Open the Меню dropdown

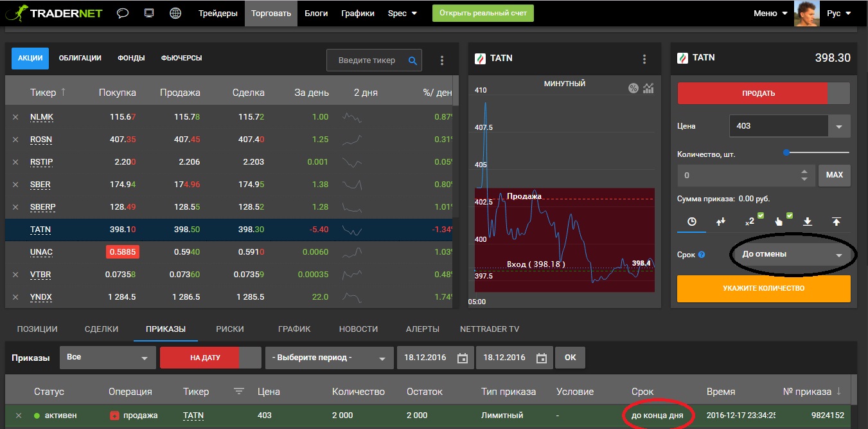(770, 13)
